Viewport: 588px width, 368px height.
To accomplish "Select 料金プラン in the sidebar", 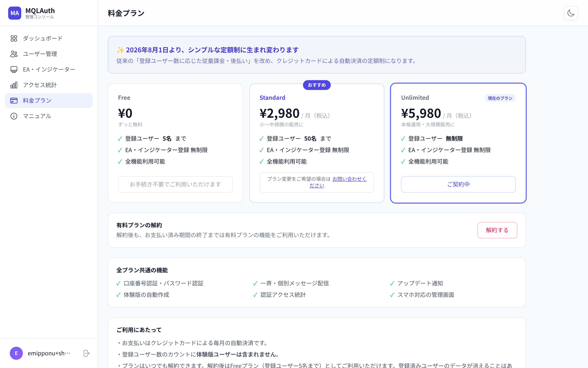I will point(49,101).
